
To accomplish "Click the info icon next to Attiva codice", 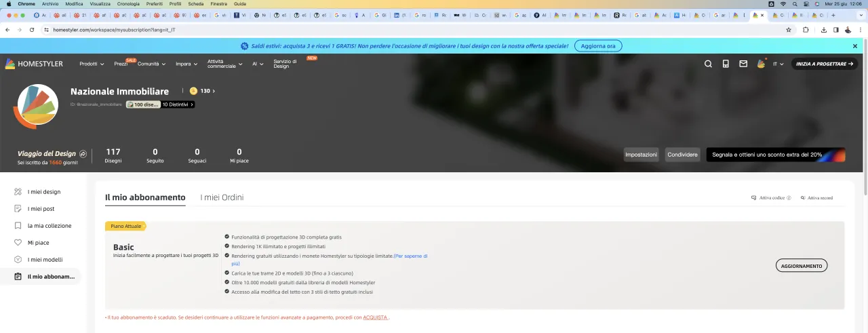I will click(789, 198).
